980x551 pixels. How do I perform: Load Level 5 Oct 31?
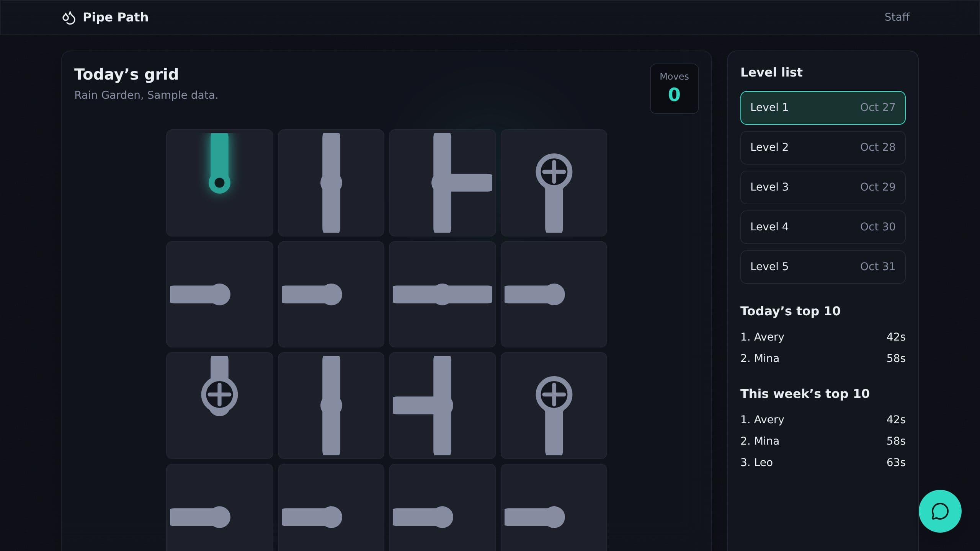click(823, 267)
